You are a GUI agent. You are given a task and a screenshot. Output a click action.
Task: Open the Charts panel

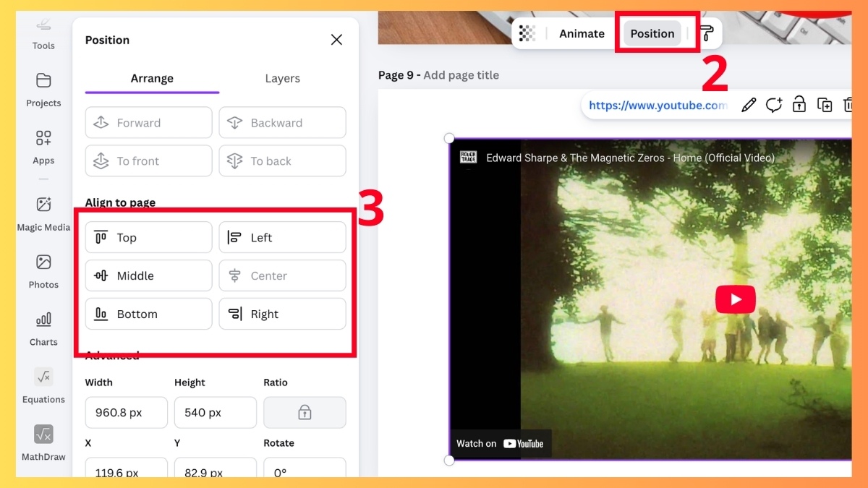tap(43, 328)
